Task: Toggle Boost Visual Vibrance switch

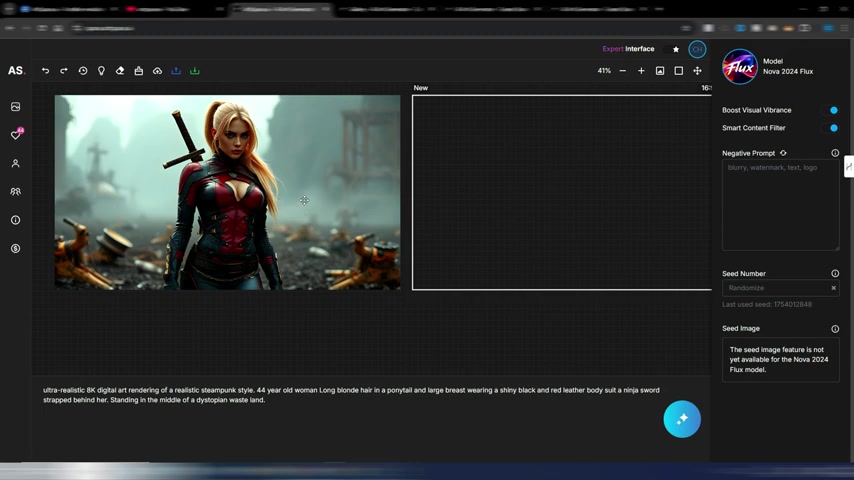Action: point(830,110)
